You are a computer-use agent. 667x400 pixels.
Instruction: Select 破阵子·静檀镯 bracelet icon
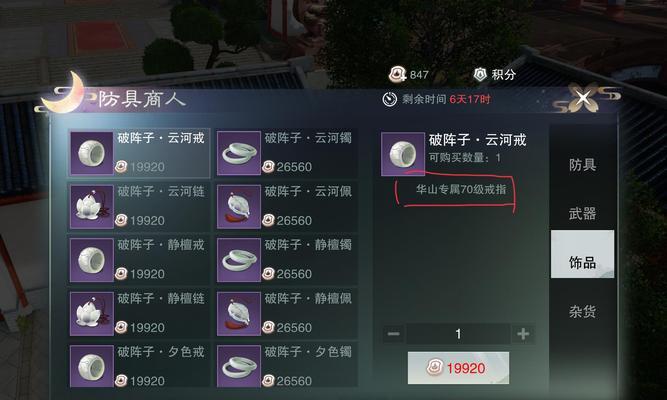pos(239,260)
